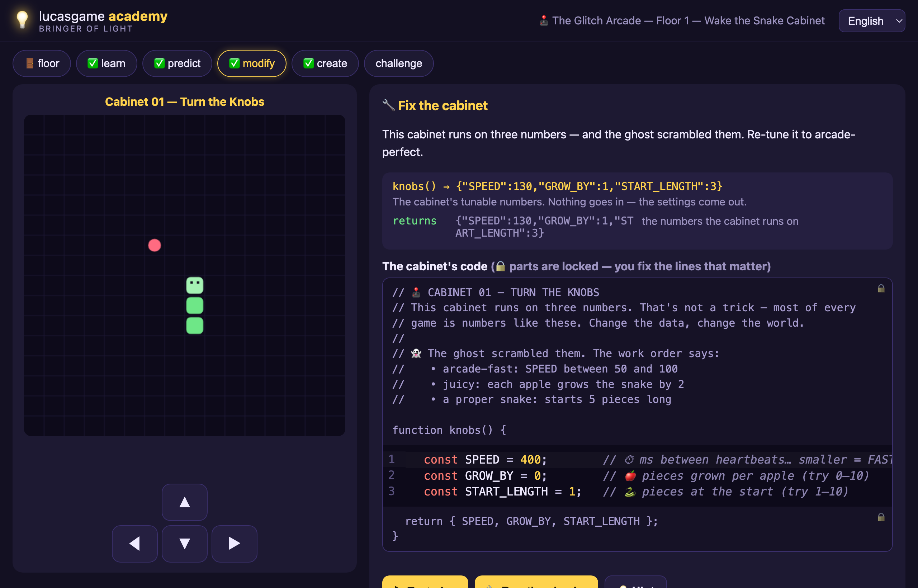The image size is (918, 588).
Task: Click the 'a proper snake: starts 5 pieces long' comment
Action: coord(557,399)
